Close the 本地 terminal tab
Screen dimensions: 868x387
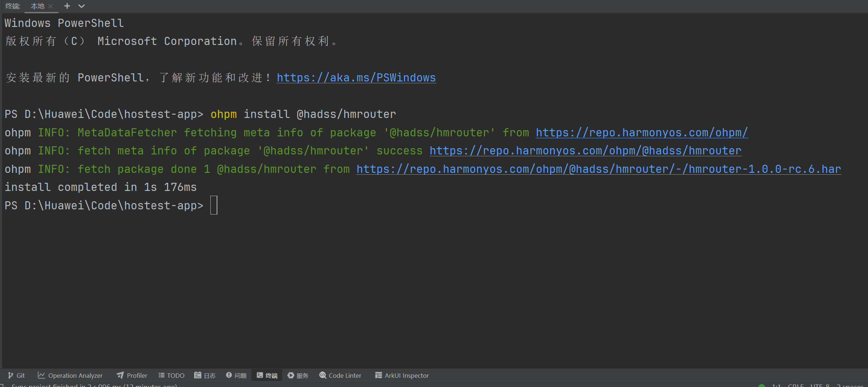[51, 6]
